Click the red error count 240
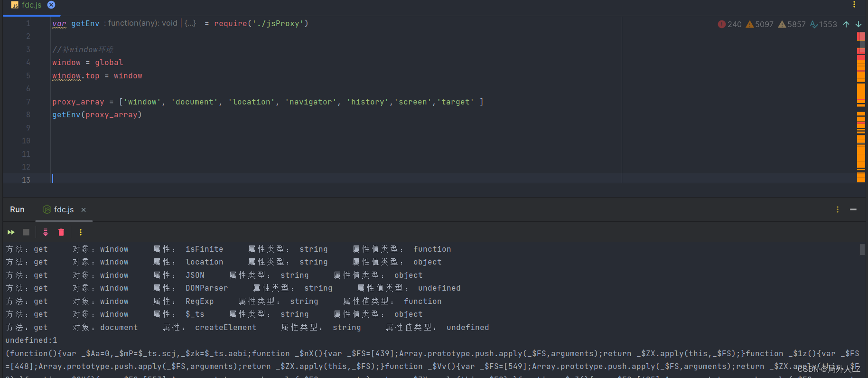The width and height of the screenshot is (868, 378). 730,24
